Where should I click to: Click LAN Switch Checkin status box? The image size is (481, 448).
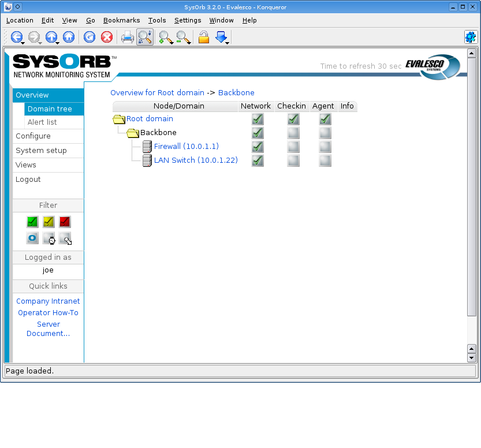(293, 160)
